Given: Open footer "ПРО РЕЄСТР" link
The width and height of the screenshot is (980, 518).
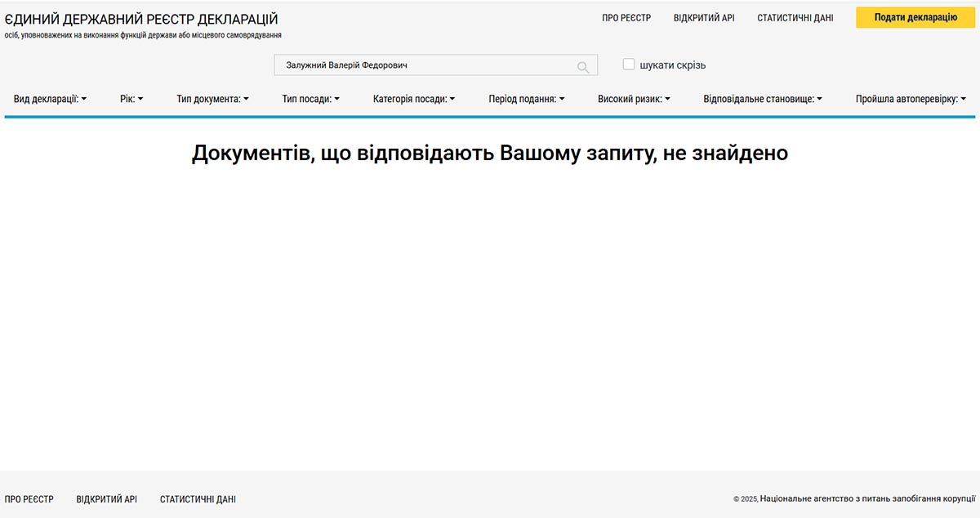Looking at the screenshot, I should (29, 499).
